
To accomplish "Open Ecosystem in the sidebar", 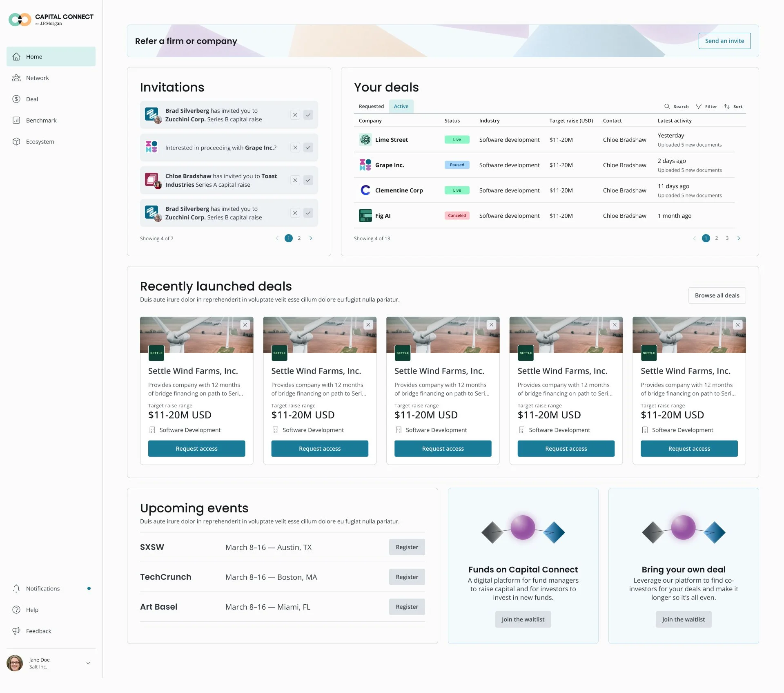I will (40, 142).
